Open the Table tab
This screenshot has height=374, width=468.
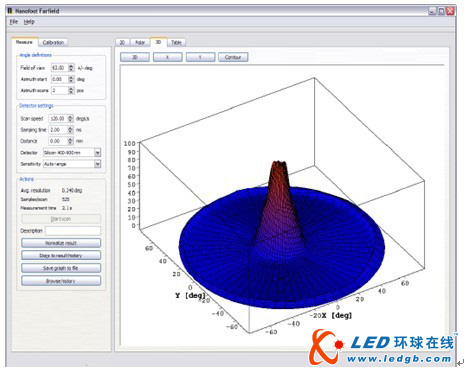click(176, 42)
